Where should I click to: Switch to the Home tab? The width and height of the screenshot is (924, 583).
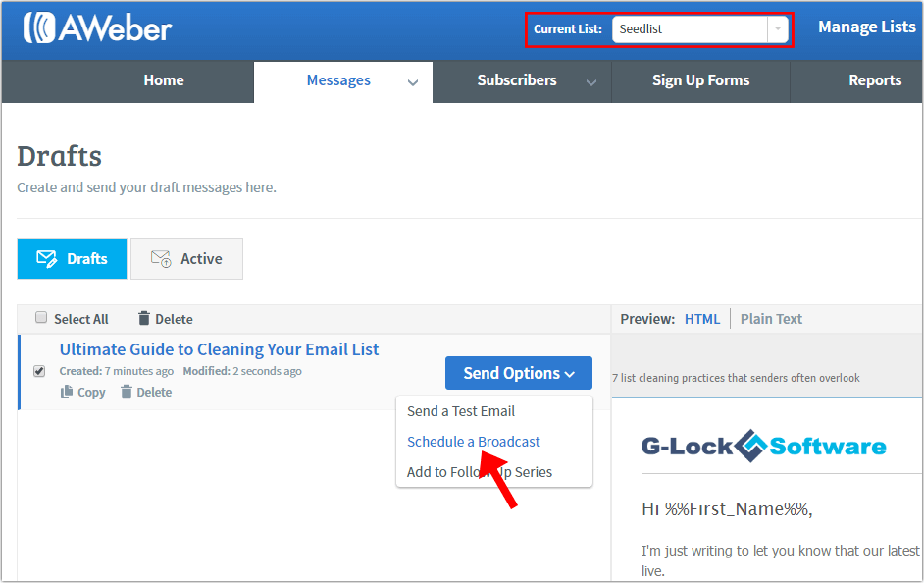click(163, 80)
